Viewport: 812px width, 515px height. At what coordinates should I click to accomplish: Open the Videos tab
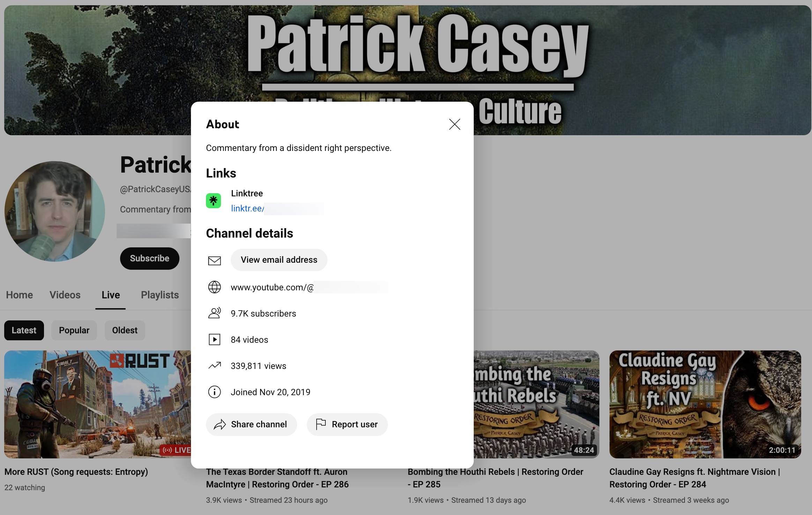[x=65, y=295]
